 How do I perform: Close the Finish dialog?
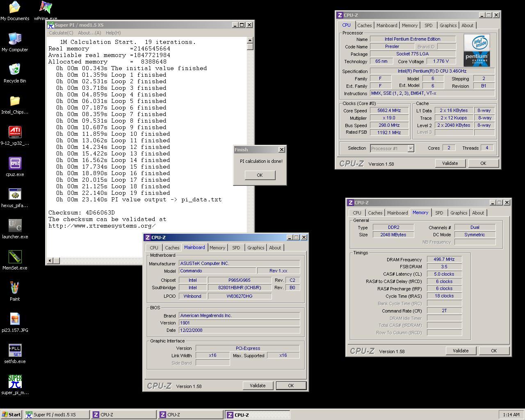pyautogui.click(x=281, y=150)
